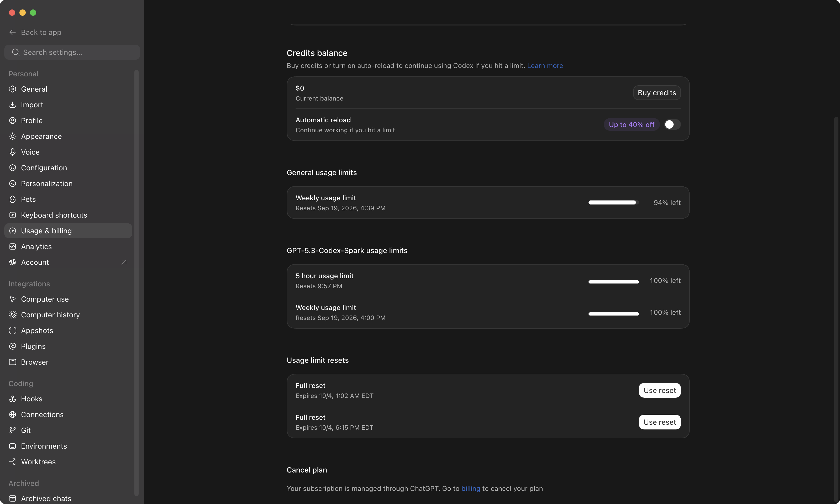Click the main content scrollbar

coord(836,309)
